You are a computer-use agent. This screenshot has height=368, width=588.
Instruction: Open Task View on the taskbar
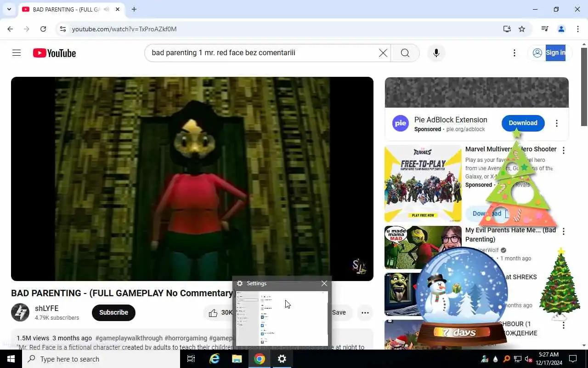[191, 359]
